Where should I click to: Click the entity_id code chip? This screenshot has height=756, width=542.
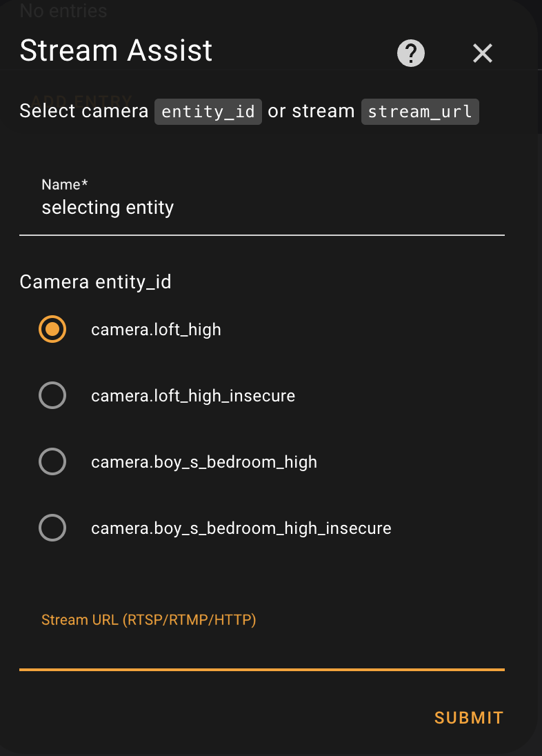tap(208, 112)
